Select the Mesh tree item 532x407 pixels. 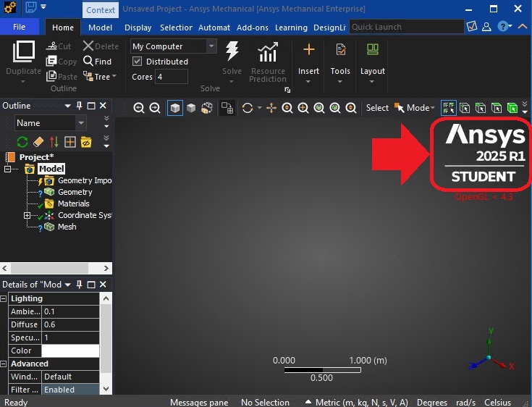[67, 227]
